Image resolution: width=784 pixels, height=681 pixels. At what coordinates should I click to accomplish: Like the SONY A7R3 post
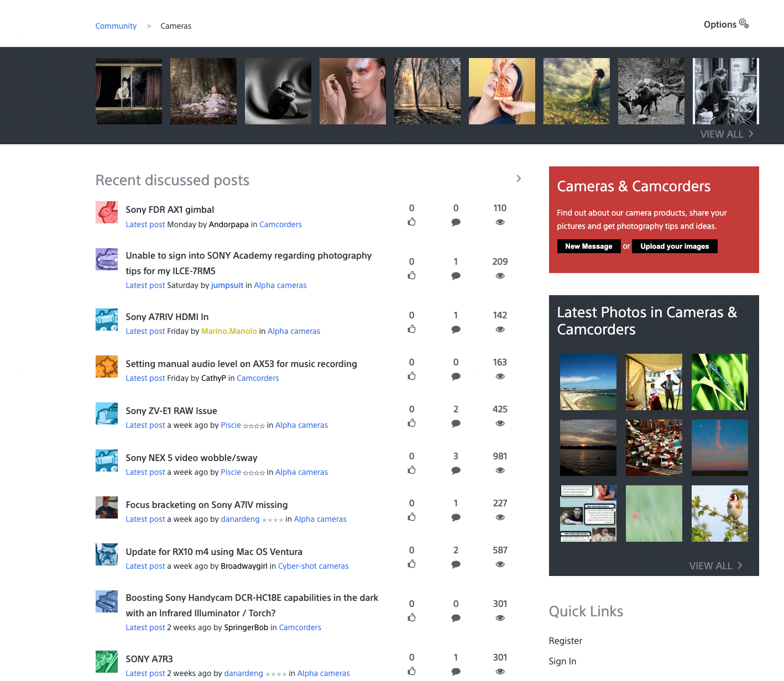click(x=412, y=671)
